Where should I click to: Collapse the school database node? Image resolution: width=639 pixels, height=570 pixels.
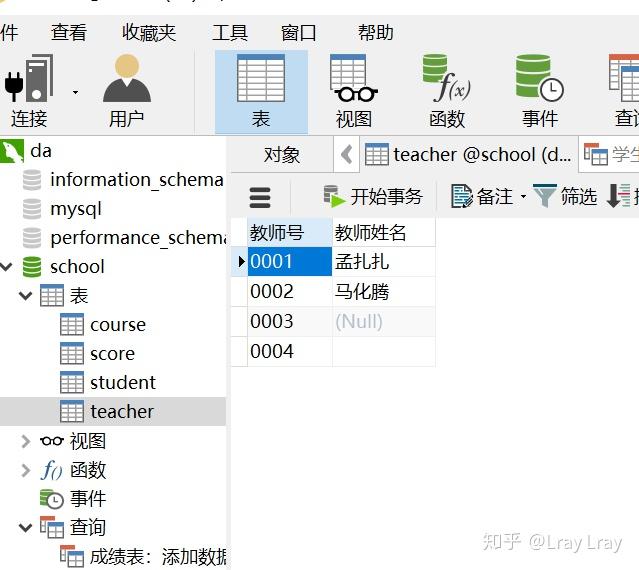click(x=6, y=267)
